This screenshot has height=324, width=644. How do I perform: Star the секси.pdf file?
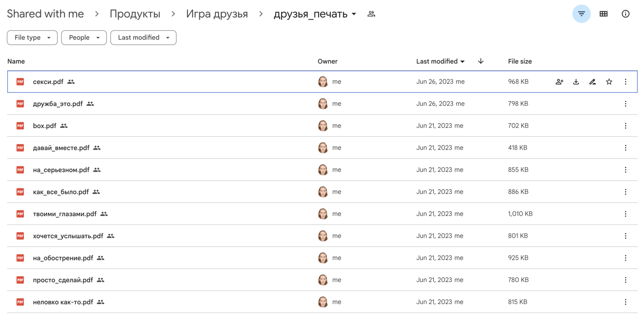pyautogui.click(x=609, y=82)
